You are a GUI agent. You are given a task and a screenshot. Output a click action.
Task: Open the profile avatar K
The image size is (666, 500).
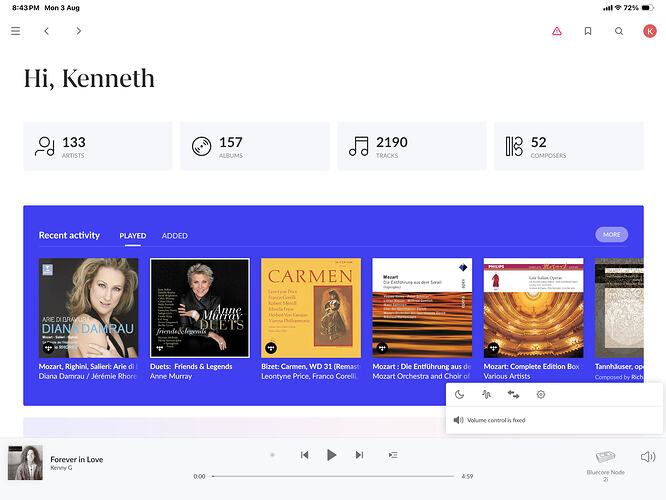[649, 31]
